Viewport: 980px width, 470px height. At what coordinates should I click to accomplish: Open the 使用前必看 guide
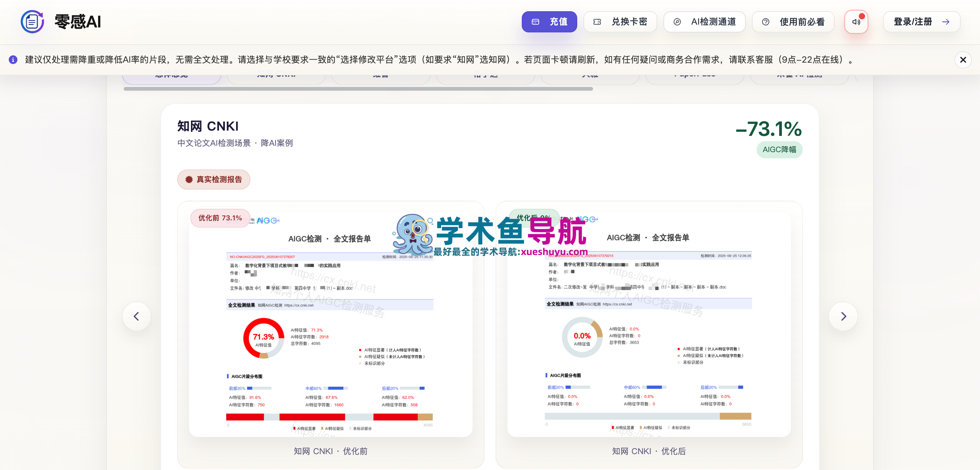793,22
